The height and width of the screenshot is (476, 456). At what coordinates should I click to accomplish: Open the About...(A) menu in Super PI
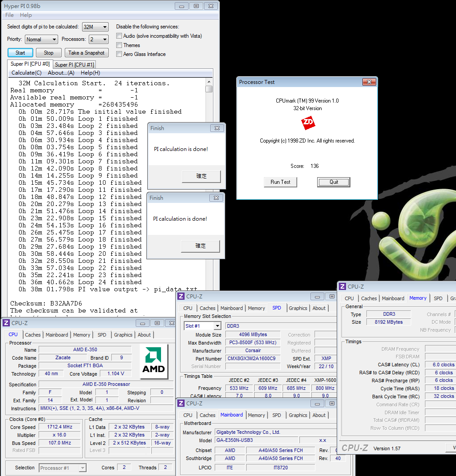click(61, 73)
